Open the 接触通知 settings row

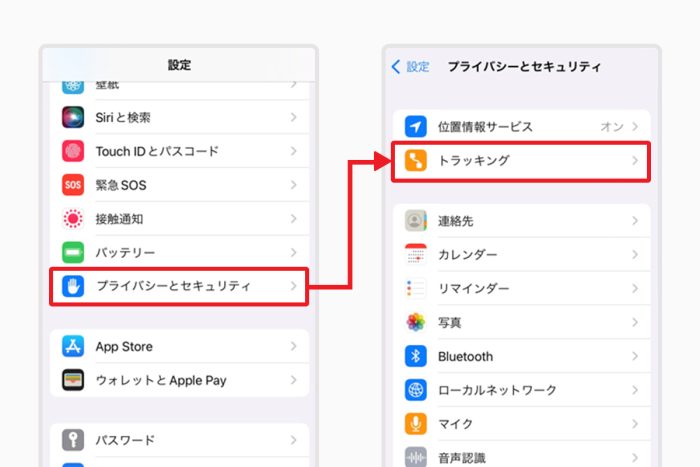pyautogui.click(x=178, y=219)
